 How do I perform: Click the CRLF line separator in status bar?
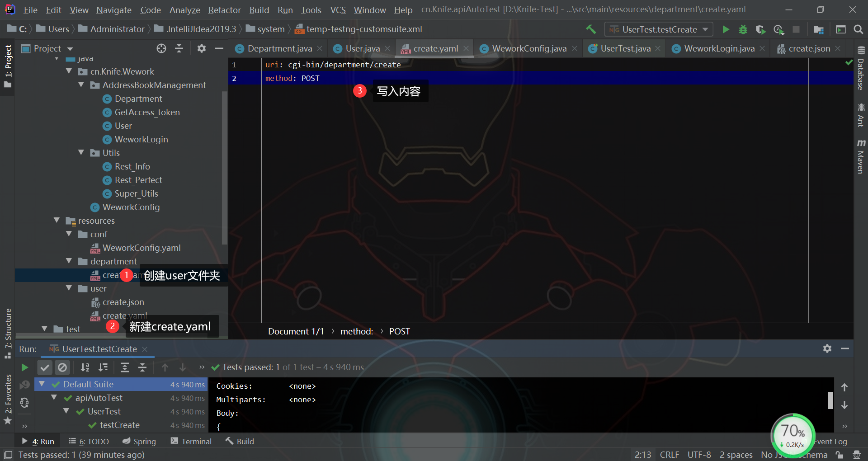coord(669,455)
